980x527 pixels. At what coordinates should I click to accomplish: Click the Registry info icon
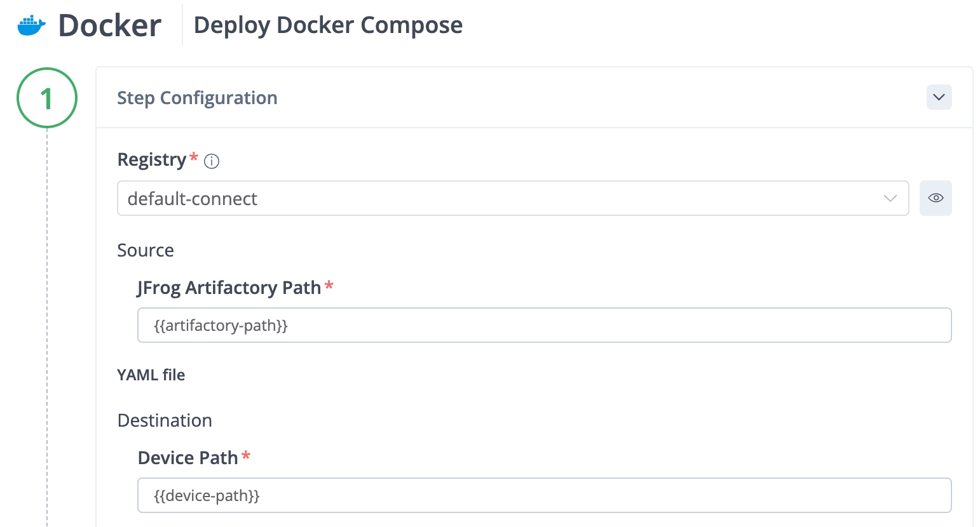coord(212,161)
